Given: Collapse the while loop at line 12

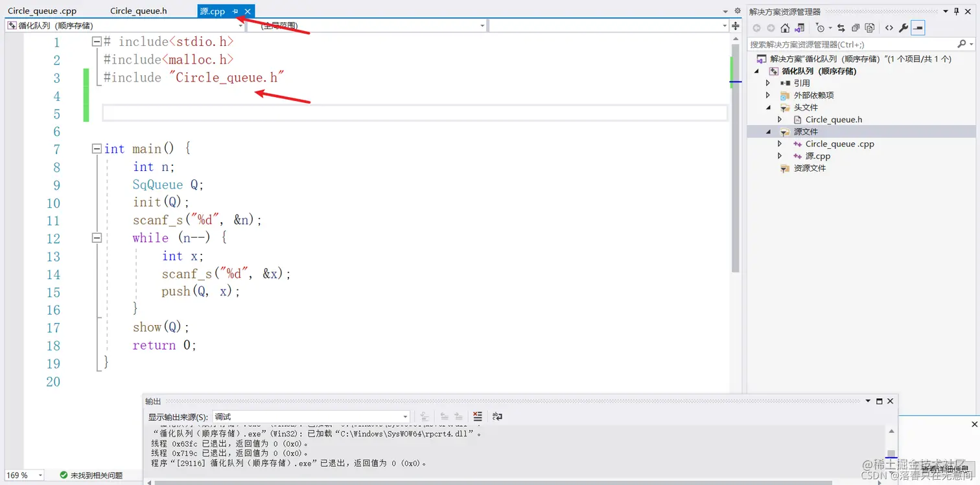Looking at the screenshot, I should (x=97, y=238).
